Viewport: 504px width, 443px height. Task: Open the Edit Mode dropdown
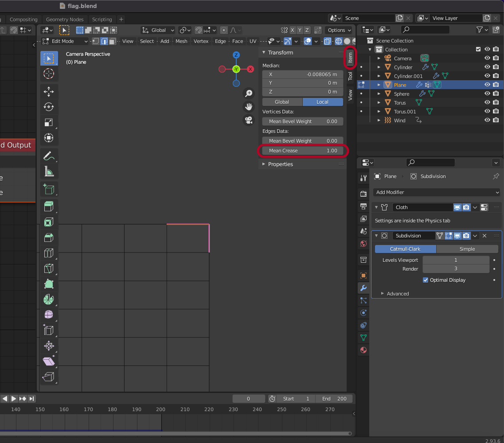click(65, 41)
